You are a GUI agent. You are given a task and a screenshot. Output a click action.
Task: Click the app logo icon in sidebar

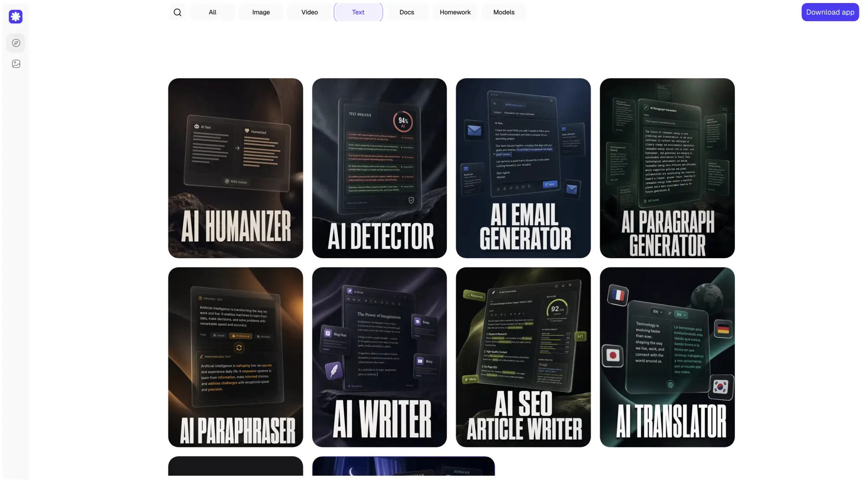pyautogui.click(x=16, y=16)
